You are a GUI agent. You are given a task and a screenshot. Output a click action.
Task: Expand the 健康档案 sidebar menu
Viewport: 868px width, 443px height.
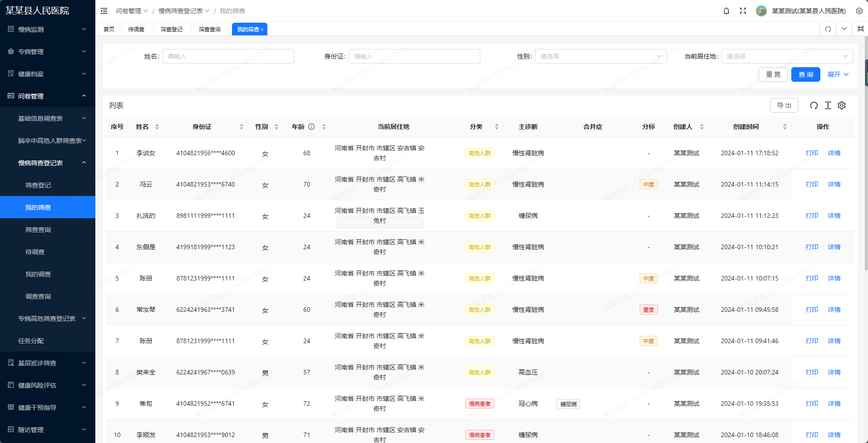click(x=48, y=74)
